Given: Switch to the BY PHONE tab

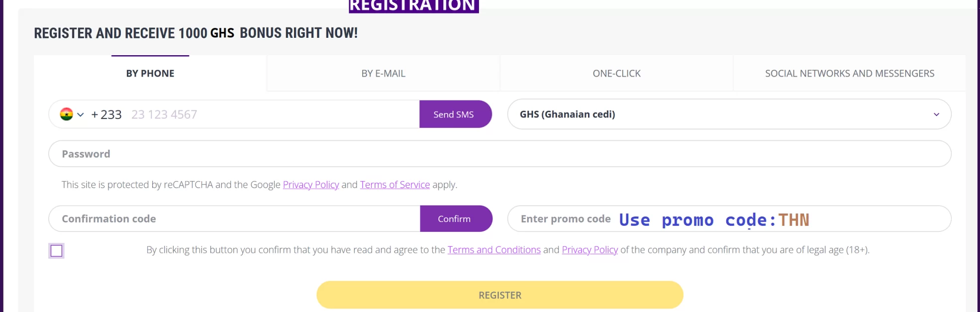Looking at the screenshot, I should coord(150,73).
